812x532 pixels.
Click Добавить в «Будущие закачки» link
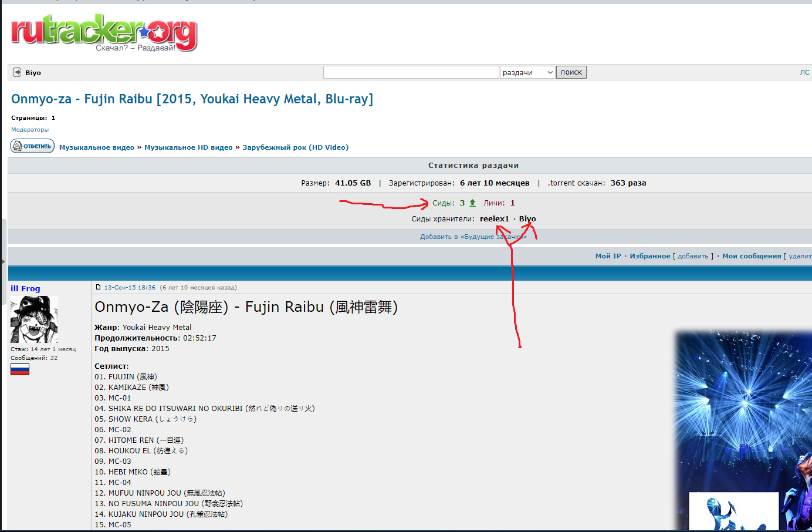pyautogui.click(x=473, y=237)
